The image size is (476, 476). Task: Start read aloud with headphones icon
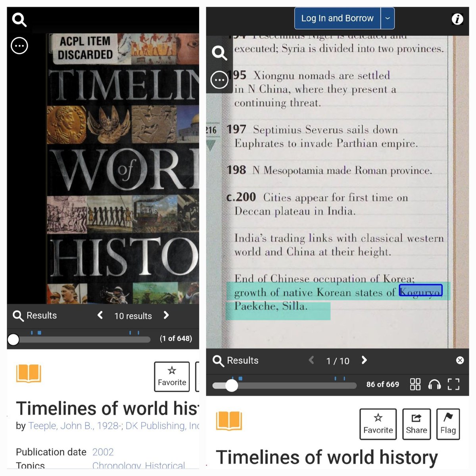click(x=434, y=384)
